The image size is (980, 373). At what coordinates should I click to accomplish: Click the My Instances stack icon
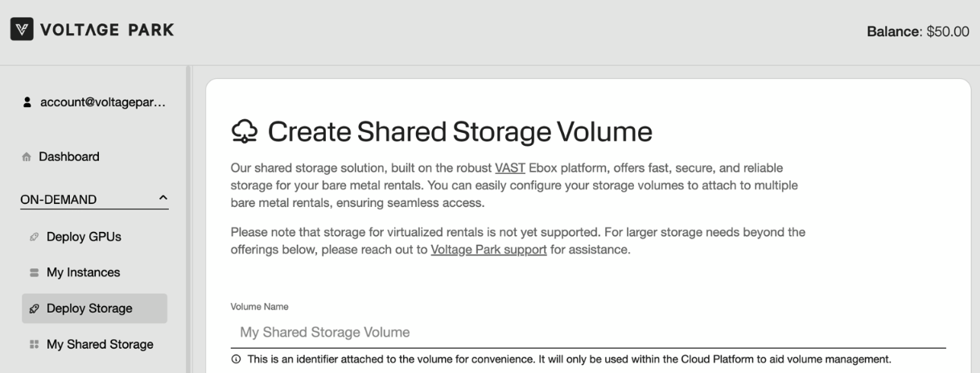(34, 273)
